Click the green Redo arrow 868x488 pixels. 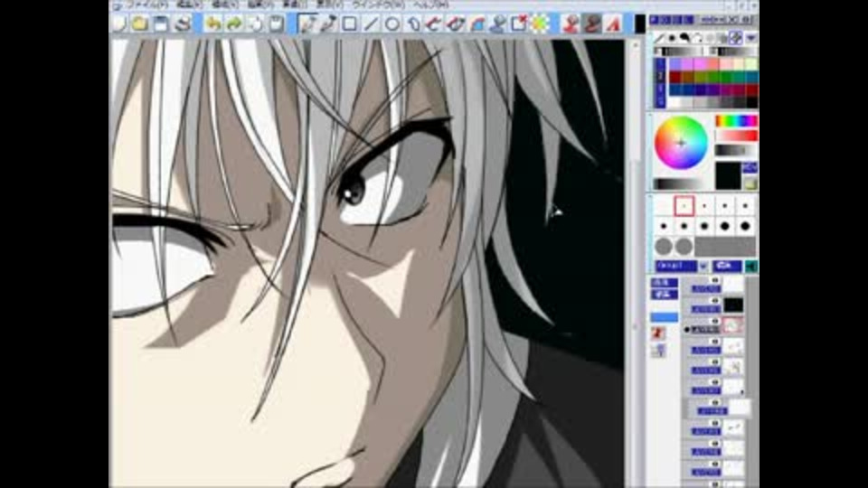pos(234,23)
